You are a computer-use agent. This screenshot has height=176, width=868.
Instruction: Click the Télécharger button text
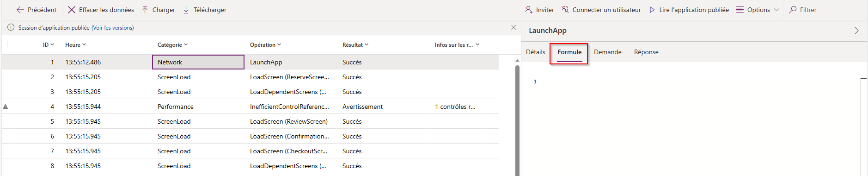pos(210,10)
